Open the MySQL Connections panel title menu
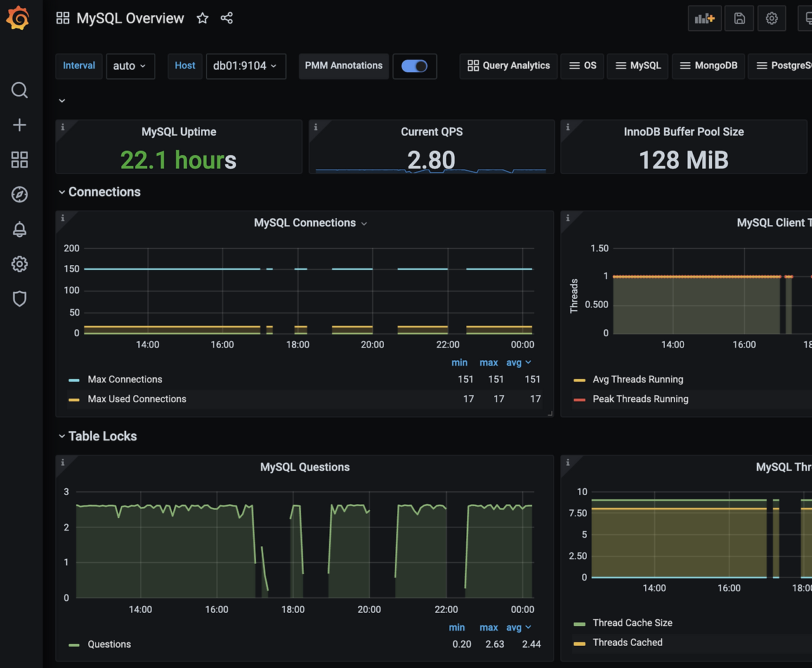Viewport: 812px width, 668px height. tap(310, 223)
